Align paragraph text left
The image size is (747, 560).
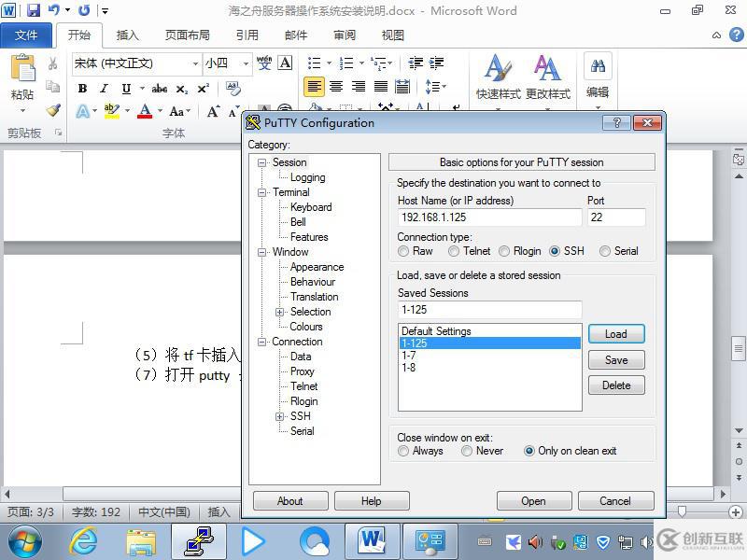click(314, 87)
